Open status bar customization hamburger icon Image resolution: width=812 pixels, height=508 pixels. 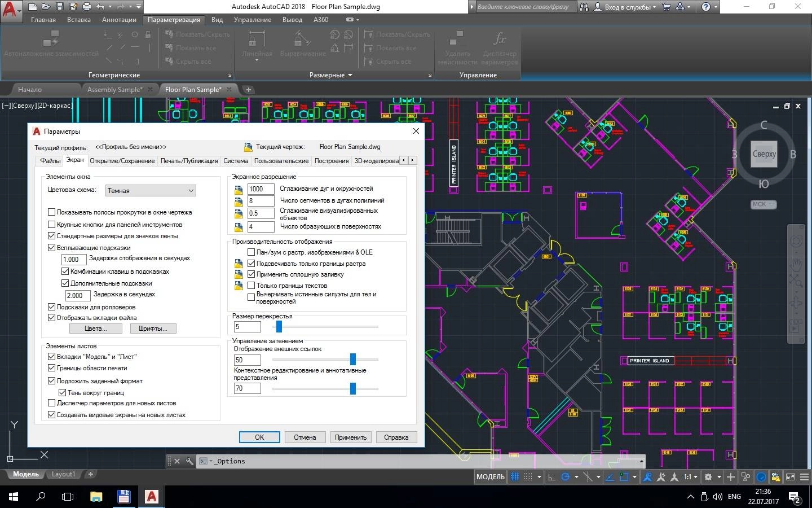(804, 477)
